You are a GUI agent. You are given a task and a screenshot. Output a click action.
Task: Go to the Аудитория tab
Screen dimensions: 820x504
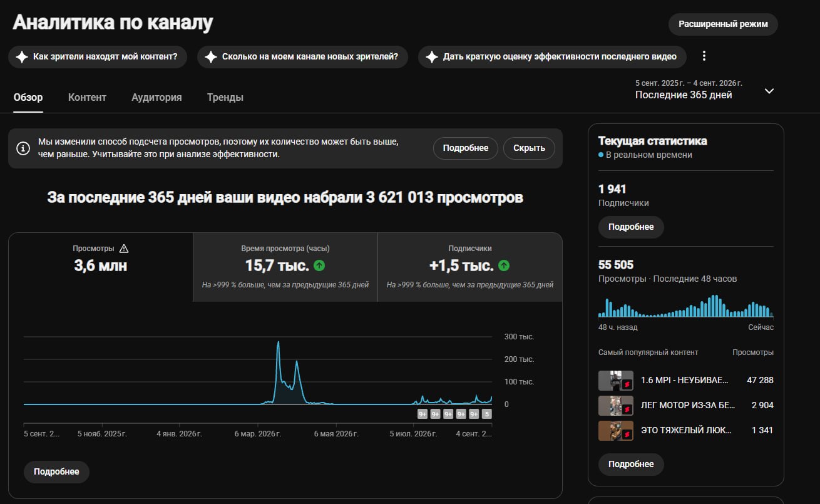point(156,97)
